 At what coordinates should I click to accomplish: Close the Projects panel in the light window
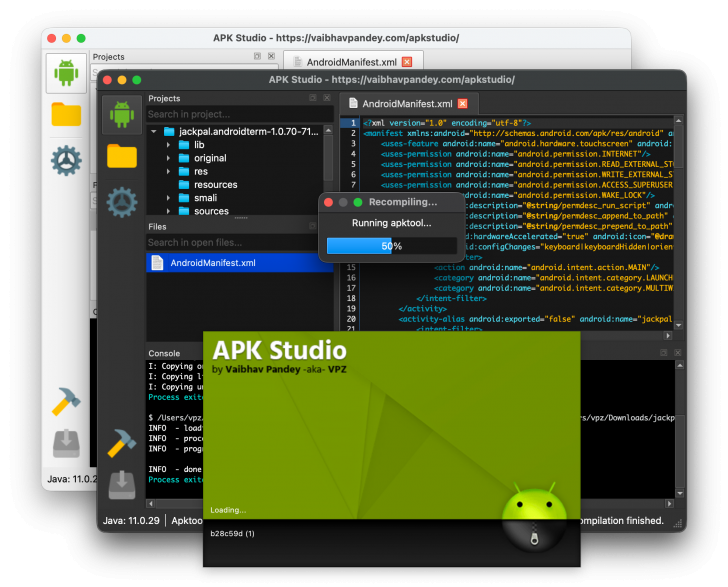271,56
